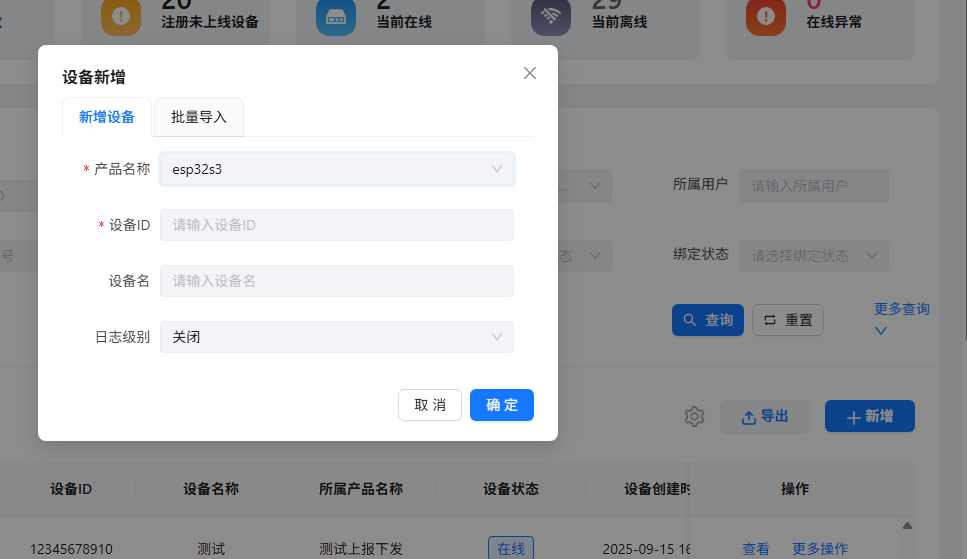Click the 当前在线 blue device icon
The image size is (967, 559).
click(336, 17)
